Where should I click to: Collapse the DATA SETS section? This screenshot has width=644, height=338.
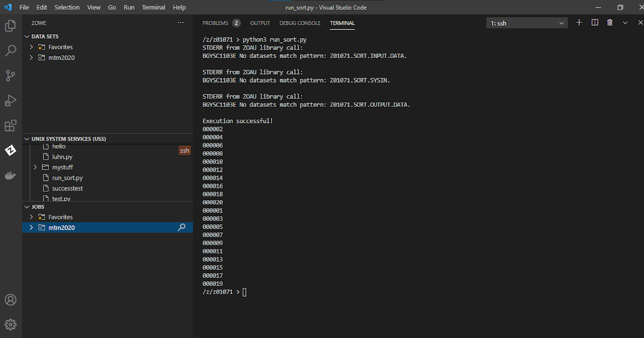26,36
